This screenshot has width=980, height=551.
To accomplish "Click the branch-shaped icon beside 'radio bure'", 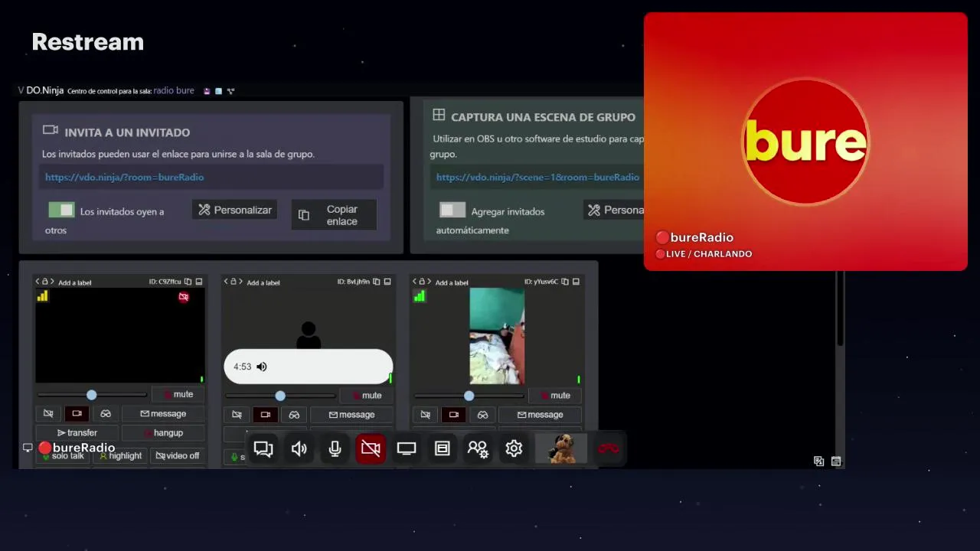I will (x=230, y=90).
